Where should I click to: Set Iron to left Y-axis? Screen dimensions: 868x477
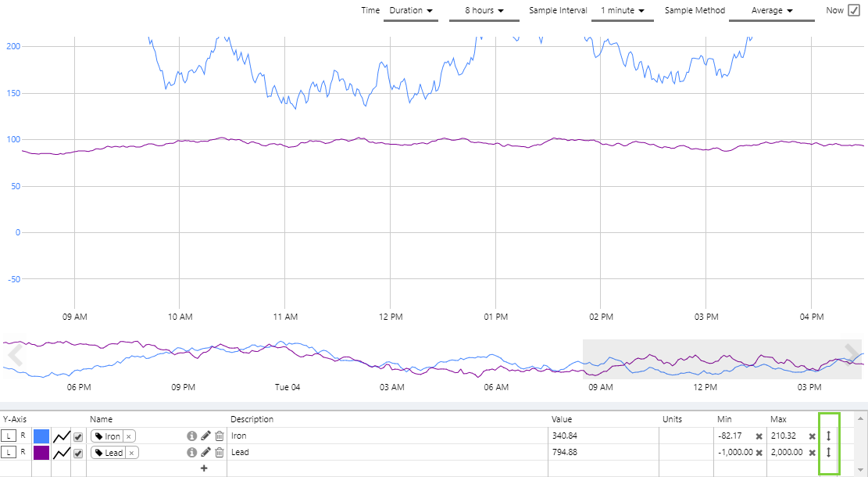pyautogui.click(x=9, y=436)
